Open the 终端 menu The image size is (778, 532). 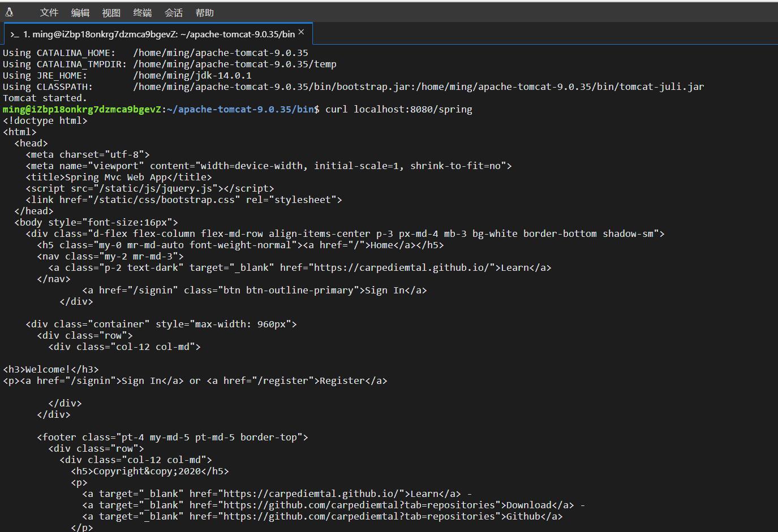[x=143, y=12]
